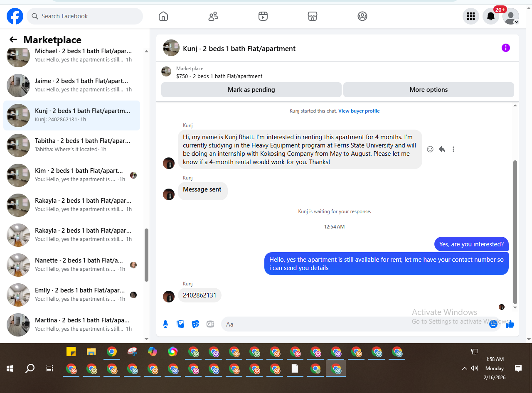The image size is (532, 393).
Task: Open the Copilot taskbar icon
Action: 153,352
